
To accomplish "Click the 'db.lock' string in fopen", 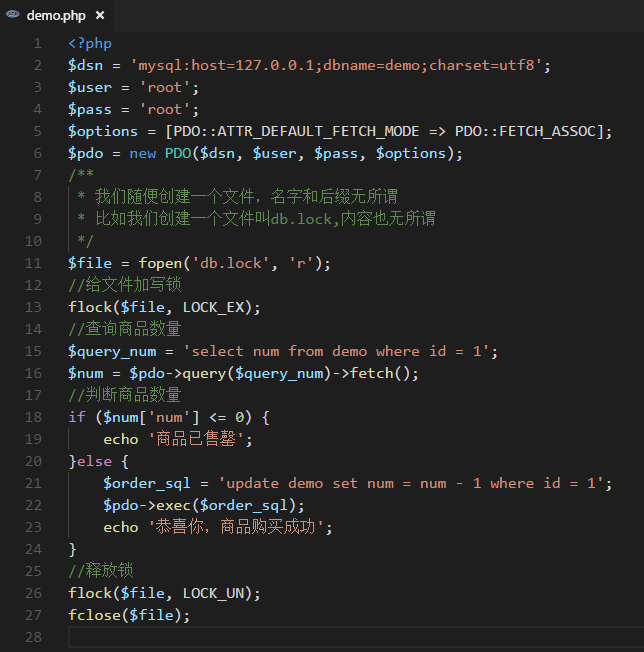I will point(230,263).
